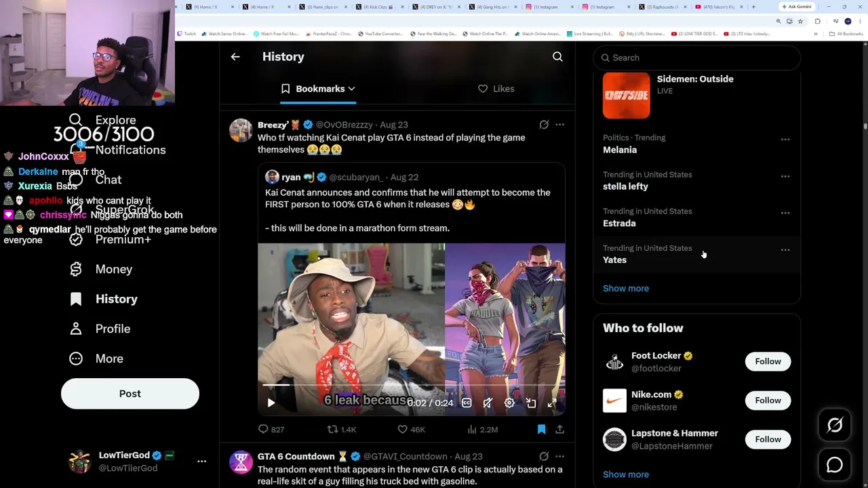Toggle closed captions on the video
The image size is (868, 488).
pos(467,403)
